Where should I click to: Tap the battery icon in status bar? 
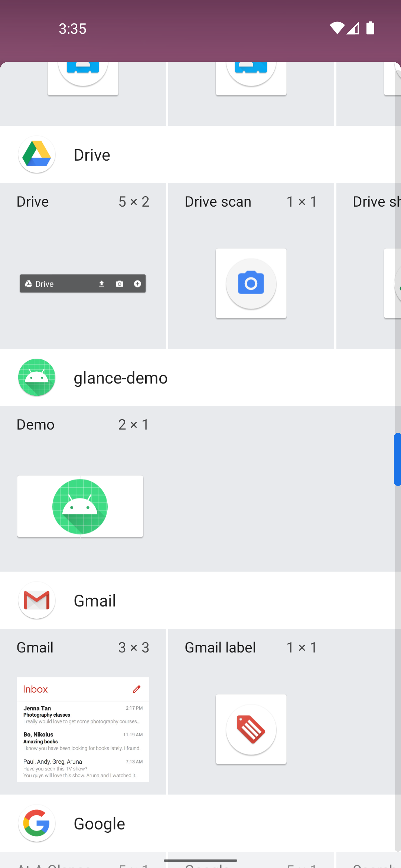370,28
